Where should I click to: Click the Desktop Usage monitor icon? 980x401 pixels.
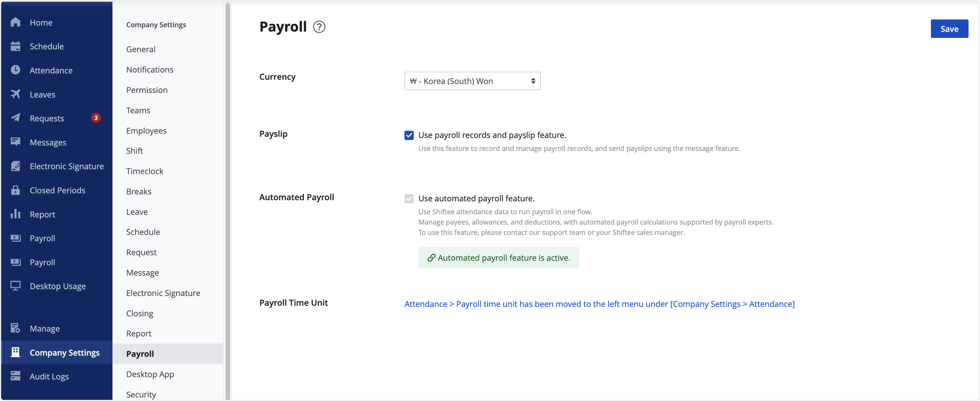15,286
